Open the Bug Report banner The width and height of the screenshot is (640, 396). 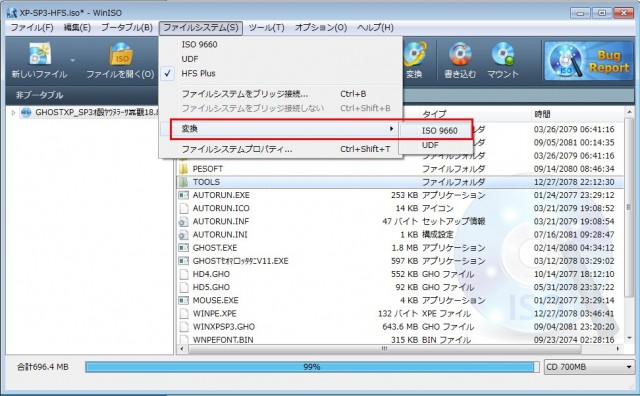pyautogui.click(x=589, y=61)
